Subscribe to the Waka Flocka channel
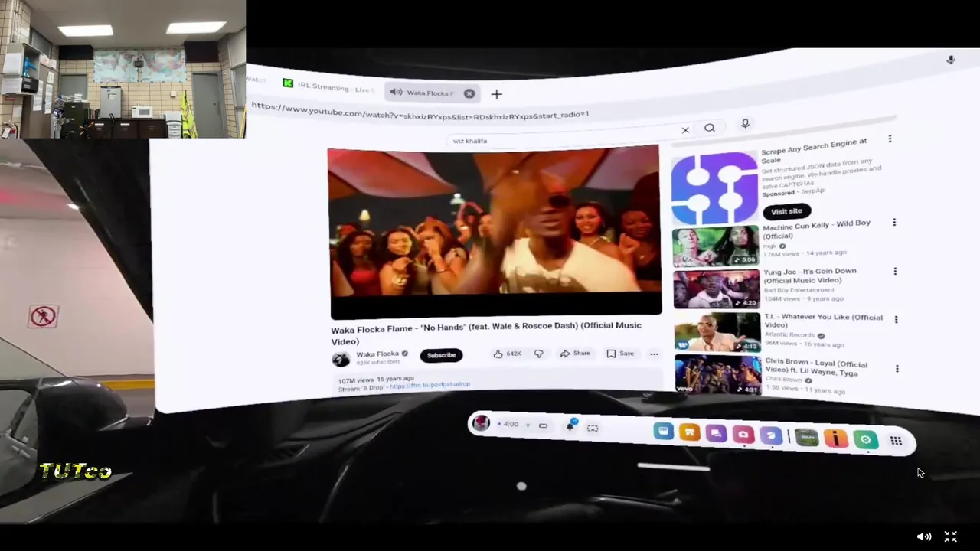980x551 pixels. click(x=441, y=355)
